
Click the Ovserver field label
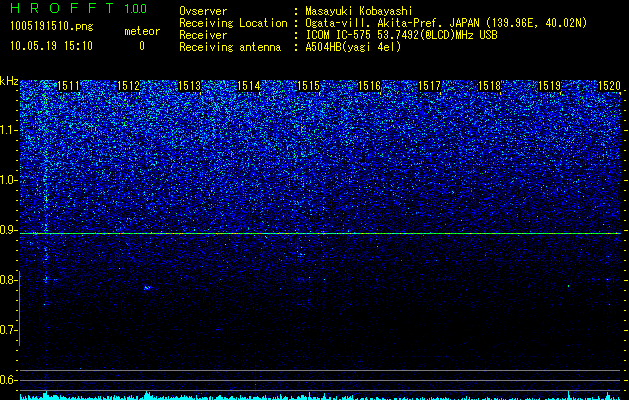[x=203, y=11]
